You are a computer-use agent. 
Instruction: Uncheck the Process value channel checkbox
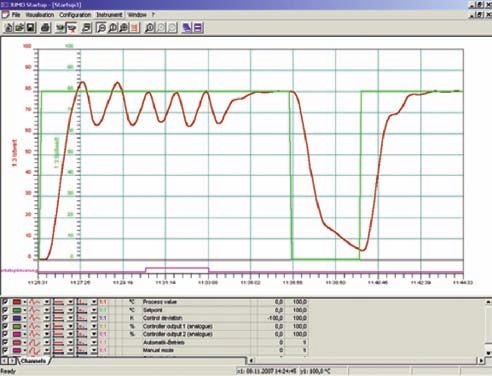coord(5,302)
